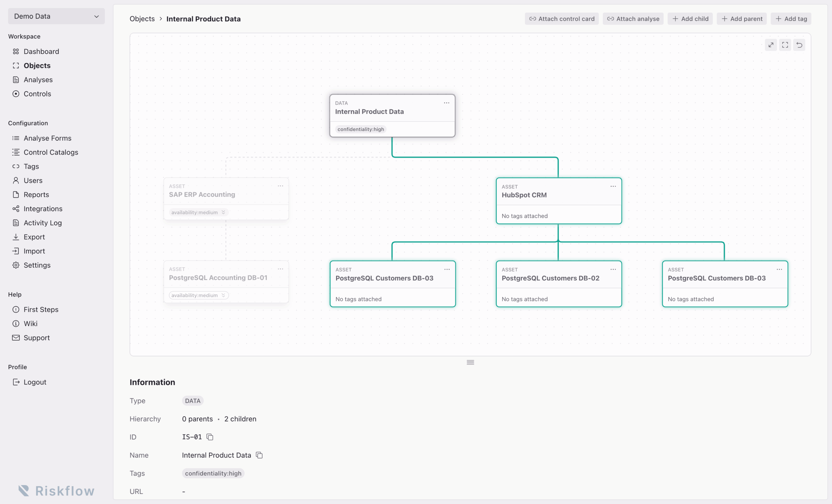Click the Attach control card button
832x504 pixels.
[x=562, y=19]
